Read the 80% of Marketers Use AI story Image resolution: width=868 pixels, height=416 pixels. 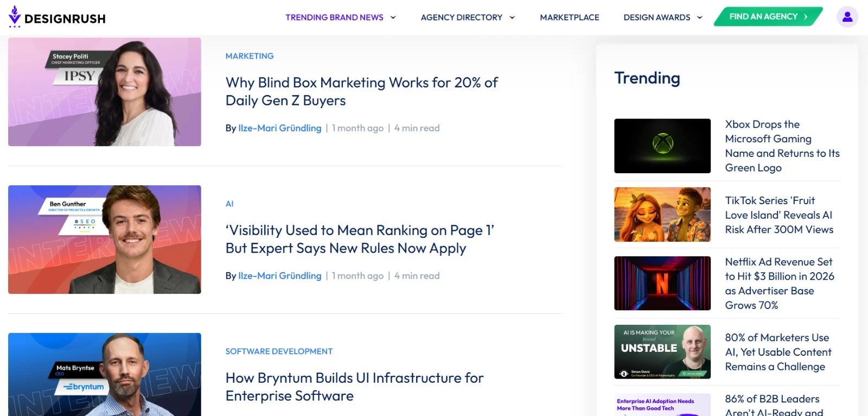coord(778,352)
